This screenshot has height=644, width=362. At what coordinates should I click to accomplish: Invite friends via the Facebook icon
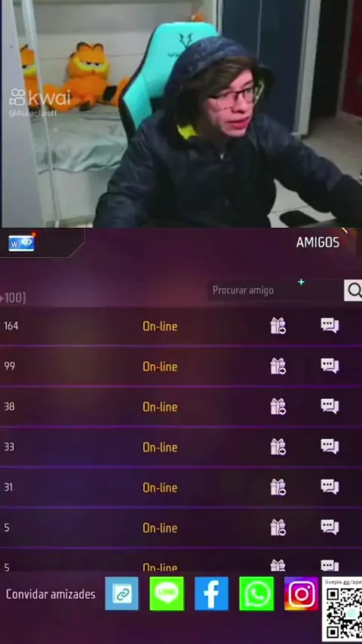coord(211,593)
